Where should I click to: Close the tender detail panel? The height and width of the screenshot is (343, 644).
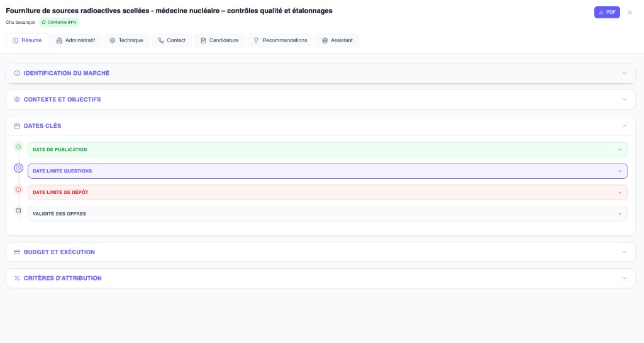tap(630, 12)
